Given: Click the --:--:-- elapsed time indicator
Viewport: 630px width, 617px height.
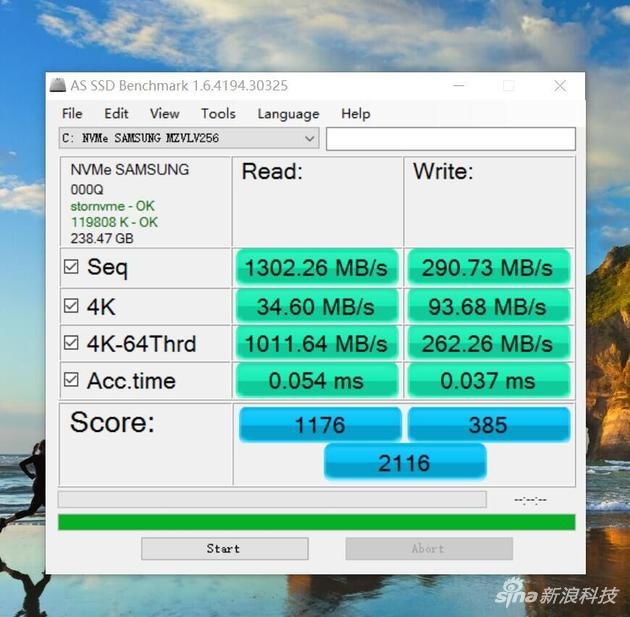Looking at the screenshot, I should (x=530, y=500).
